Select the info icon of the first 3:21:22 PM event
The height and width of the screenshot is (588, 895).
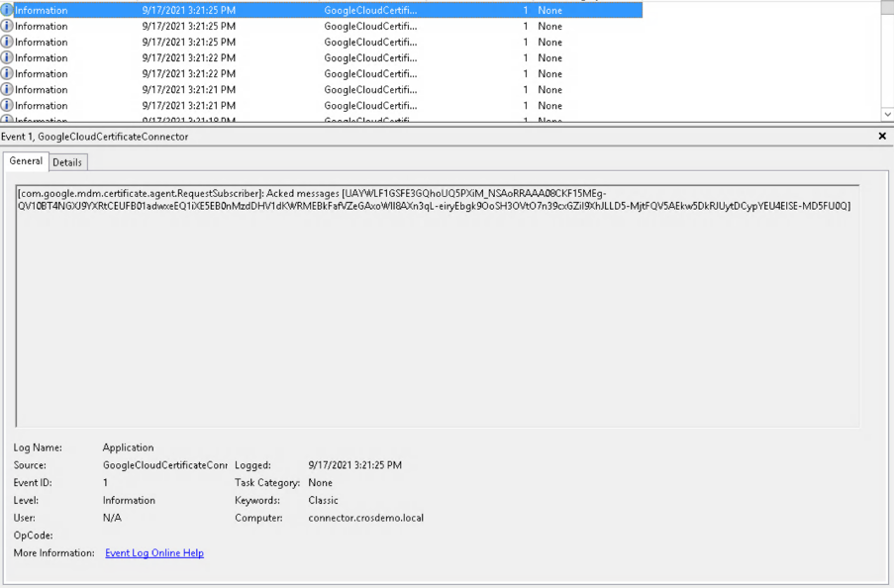[x=7, y=57]
